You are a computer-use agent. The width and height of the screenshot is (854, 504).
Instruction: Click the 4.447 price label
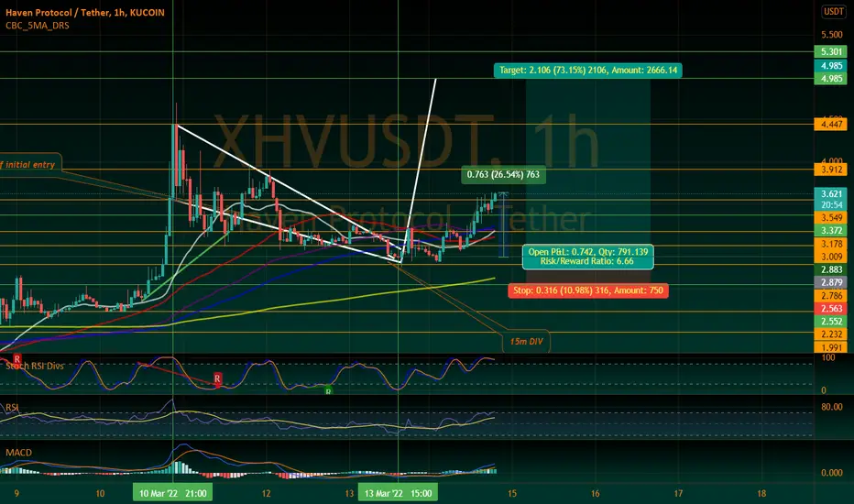tap(831, 125)
